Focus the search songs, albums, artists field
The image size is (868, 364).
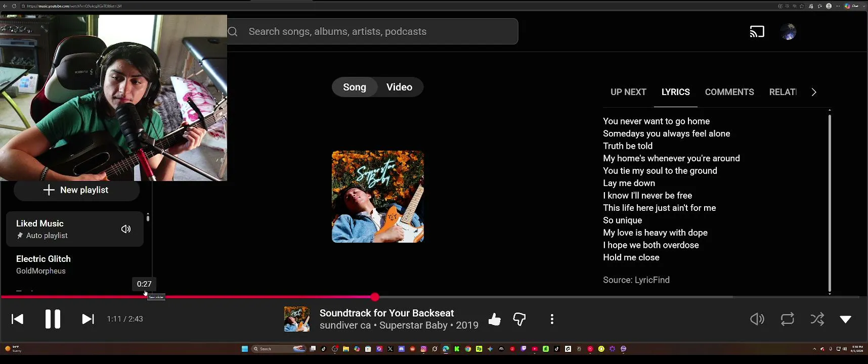(x=373, y=31)
